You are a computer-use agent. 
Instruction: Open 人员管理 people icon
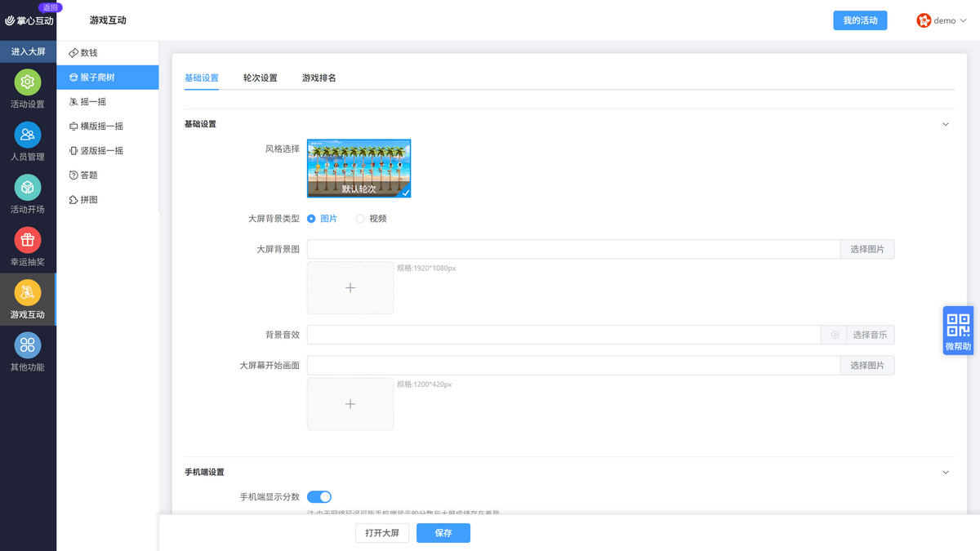28,135
